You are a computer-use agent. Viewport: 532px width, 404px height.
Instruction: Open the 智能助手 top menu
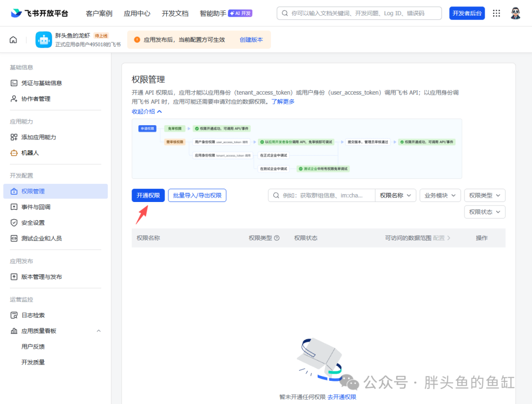[213, 13]
